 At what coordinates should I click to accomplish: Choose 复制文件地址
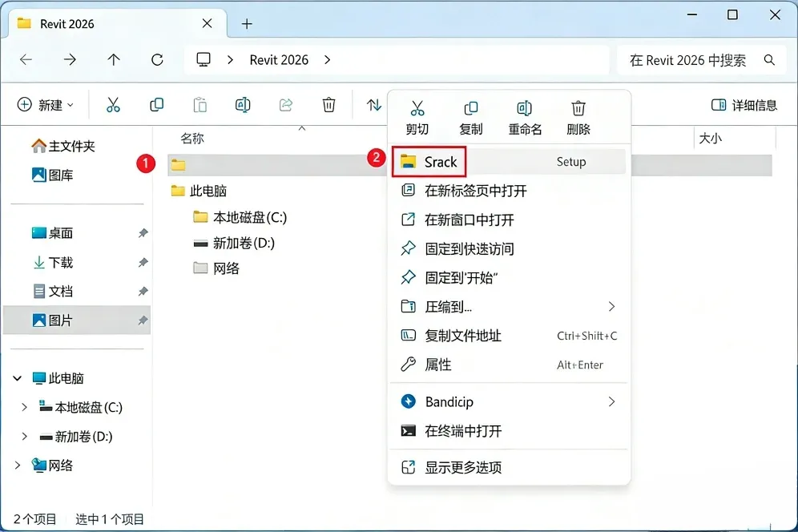[x=509, y=336]
